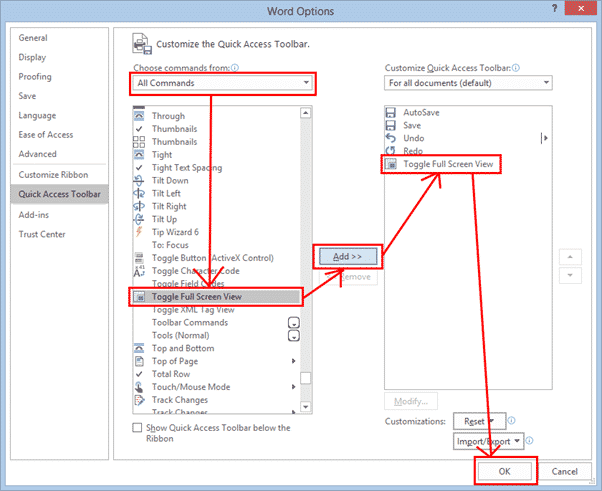Switch to the Customize Ribbon category
This screenshot has height=491, width=602.
coord(56,175)
